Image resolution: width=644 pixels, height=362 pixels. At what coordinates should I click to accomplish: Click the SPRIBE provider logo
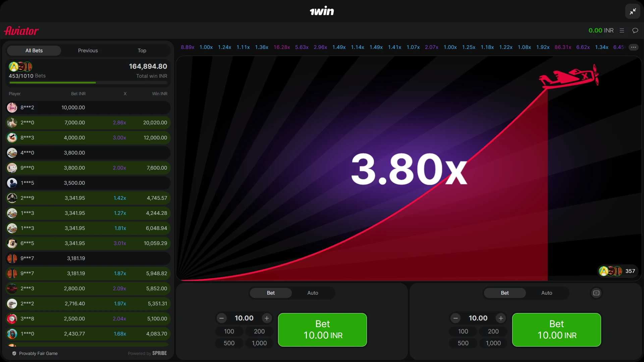[x=159, y=353]
